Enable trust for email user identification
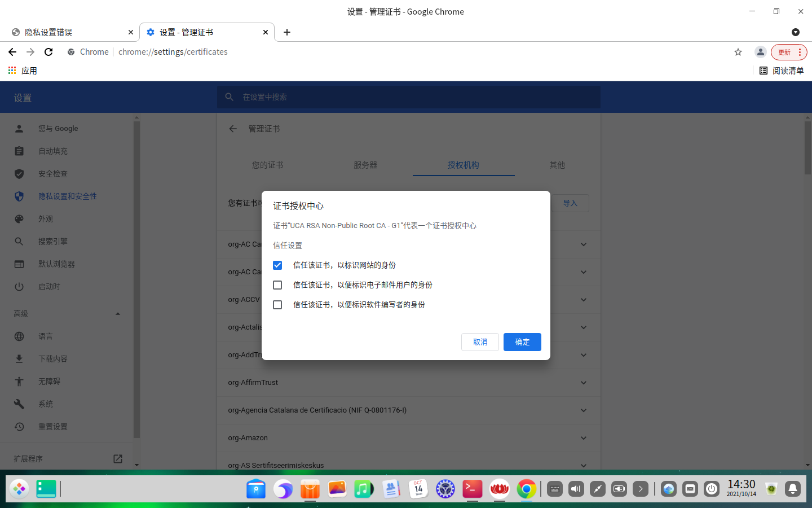812x508 pixels. [x=277, y=285]
